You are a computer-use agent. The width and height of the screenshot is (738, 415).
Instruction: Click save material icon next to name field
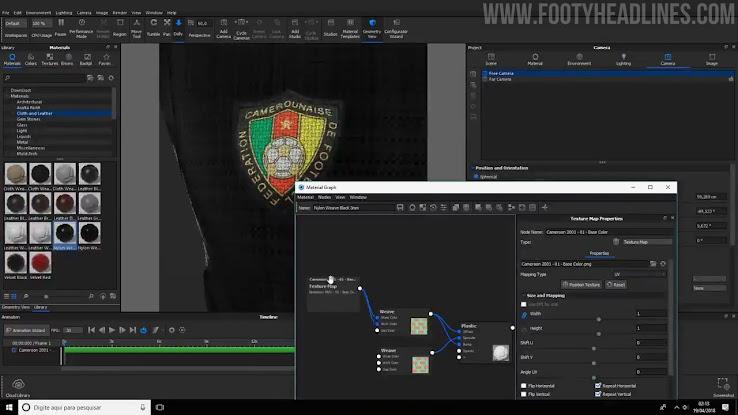point(400,208)
